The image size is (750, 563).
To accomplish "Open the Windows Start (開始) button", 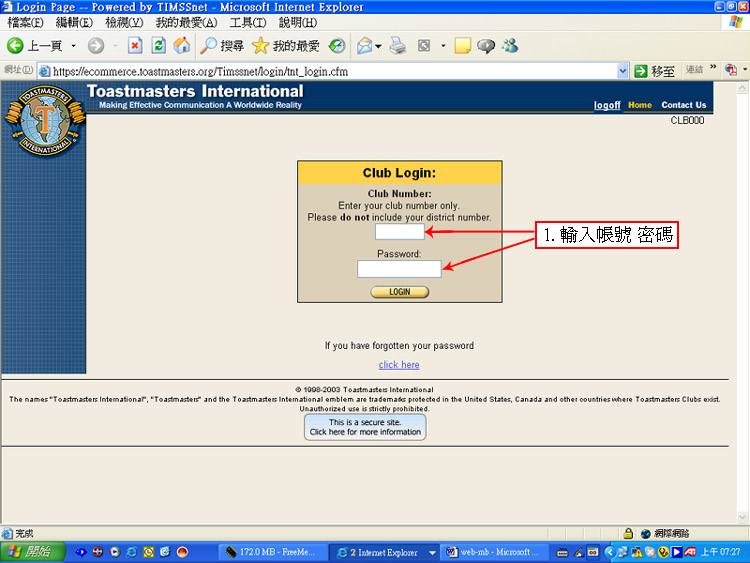I will pos(28,552).
